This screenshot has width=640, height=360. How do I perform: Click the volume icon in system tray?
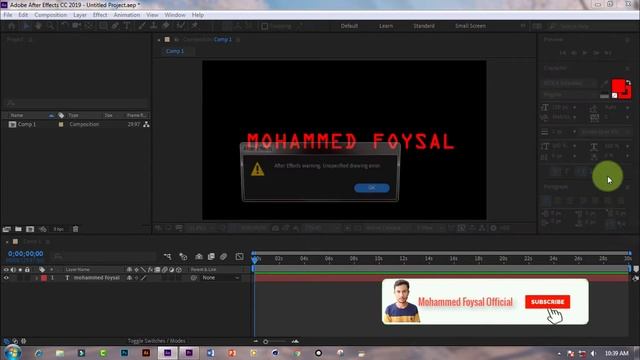pyautogui.click(x=594, y=353)
